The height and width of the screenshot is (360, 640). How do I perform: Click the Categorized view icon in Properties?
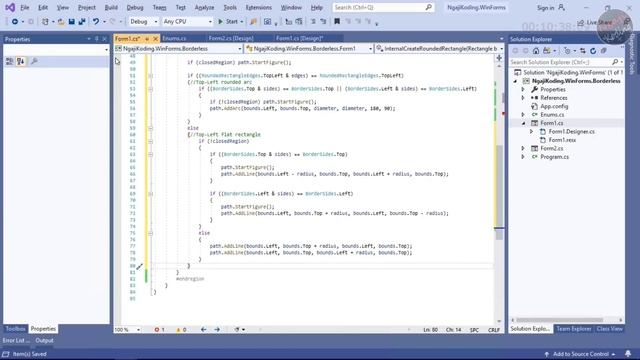click(x=10, y=61)
